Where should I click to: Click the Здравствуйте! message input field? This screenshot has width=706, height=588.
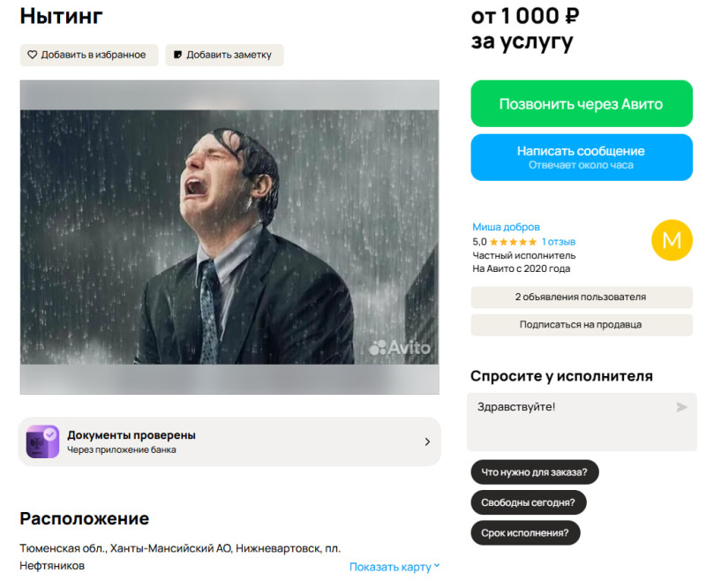pos(582,422)
